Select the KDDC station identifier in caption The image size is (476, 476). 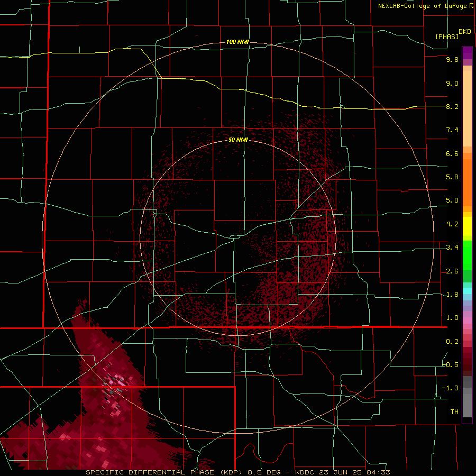click(304, 472)
